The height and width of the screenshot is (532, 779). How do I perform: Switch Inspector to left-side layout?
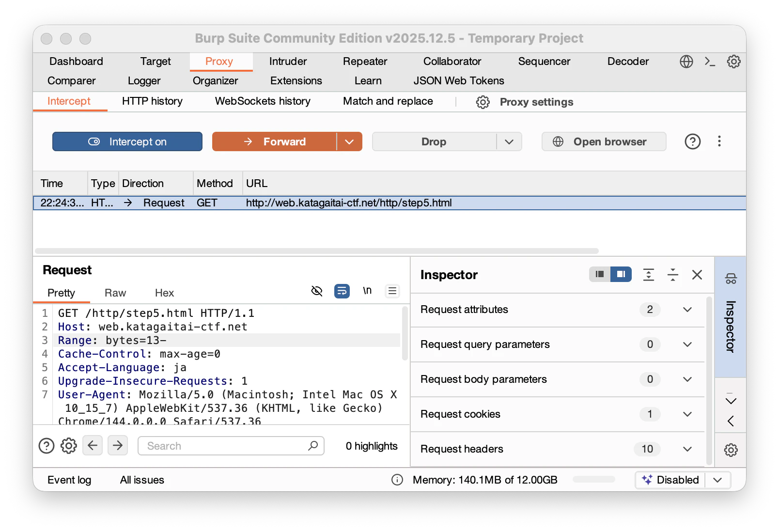coord(600,274)
